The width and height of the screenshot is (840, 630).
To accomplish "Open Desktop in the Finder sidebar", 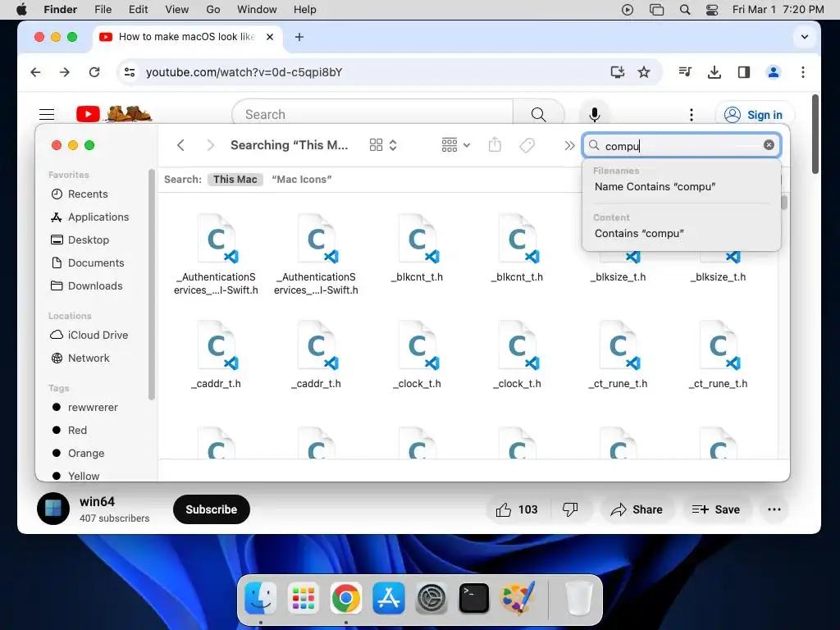I will point(80,240).
